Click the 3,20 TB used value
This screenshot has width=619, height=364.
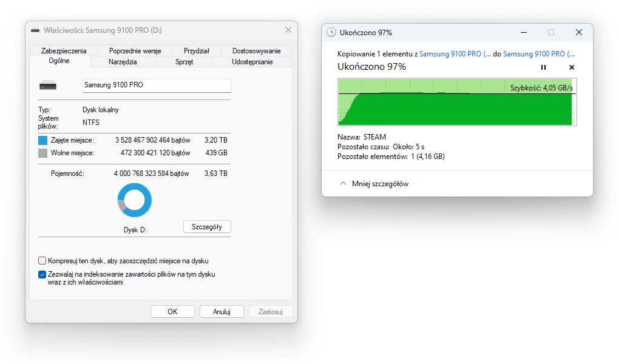216,140
